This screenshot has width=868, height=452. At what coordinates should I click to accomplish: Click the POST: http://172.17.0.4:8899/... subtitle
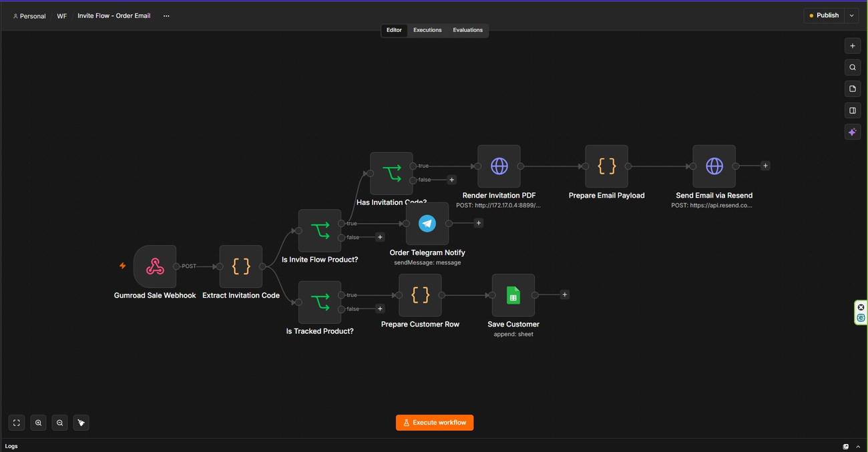pyautogui.click(x=499, y=206)
